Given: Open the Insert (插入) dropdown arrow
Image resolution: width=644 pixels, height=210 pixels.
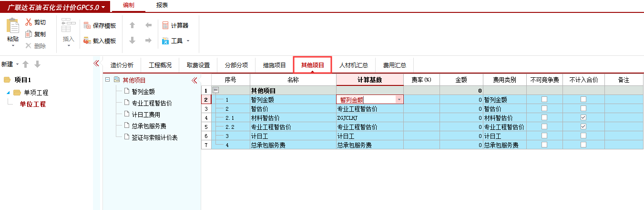Looking at the screenshot, I should [x=69, y=46].
